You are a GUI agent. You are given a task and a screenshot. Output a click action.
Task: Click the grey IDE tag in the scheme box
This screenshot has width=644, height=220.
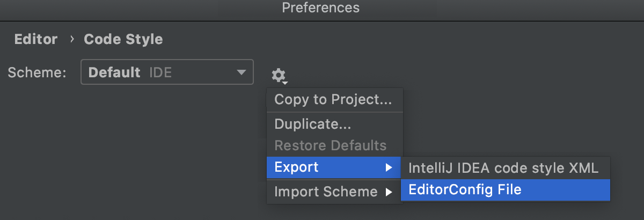[x=161, y=72]
